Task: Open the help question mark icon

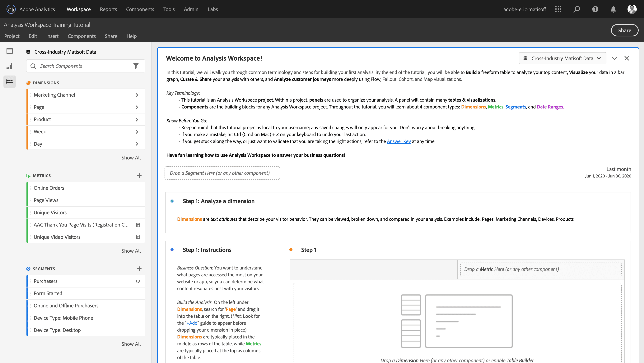Action: pyautogui.click(x=595, y=9)
